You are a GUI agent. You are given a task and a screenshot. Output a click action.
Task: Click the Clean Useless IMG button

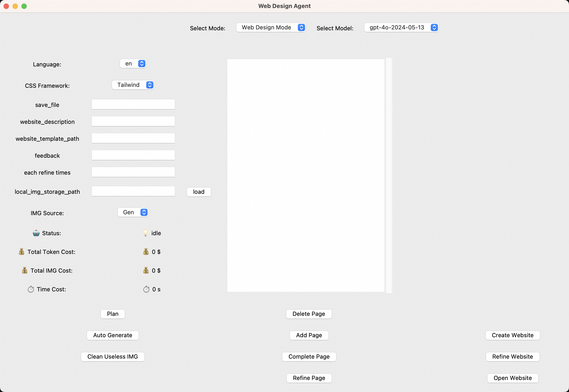tap(113, 356)
